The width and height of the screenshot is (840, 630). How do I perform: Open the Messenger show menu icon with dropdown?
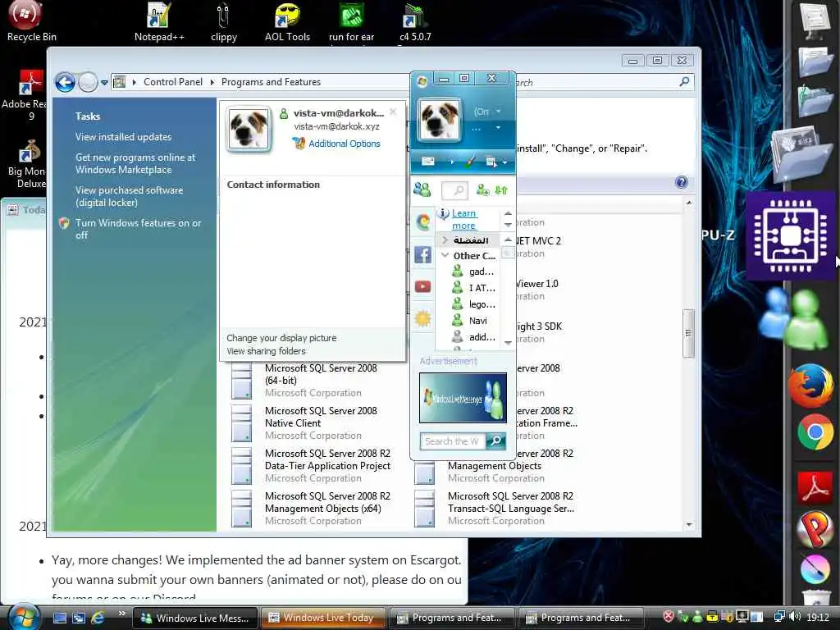(x=496, y=162)
